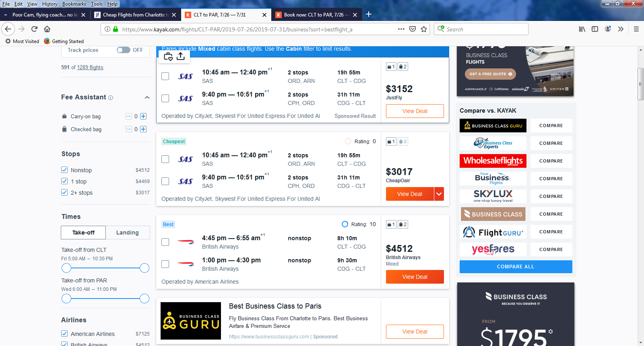The height and width of the screenshot is (346, 644).
Task: Collapse the Fee Assistant section
Action: [x=147, y=97]
